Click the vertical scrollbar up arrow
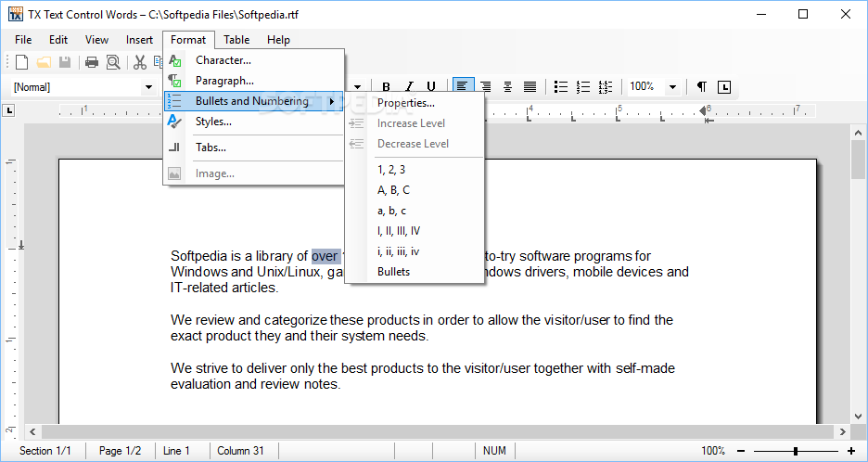Viewport: 868px width, 462px height. 858,133
